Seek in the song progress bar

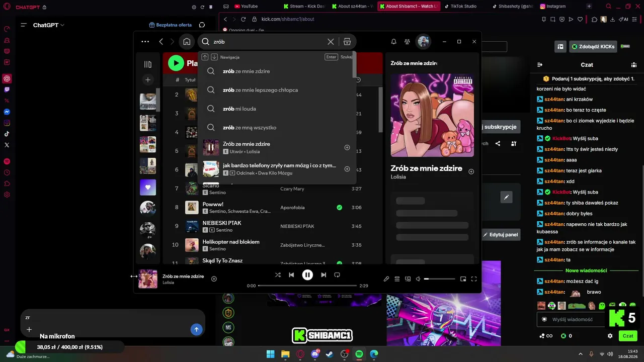(x=307, y=286)
